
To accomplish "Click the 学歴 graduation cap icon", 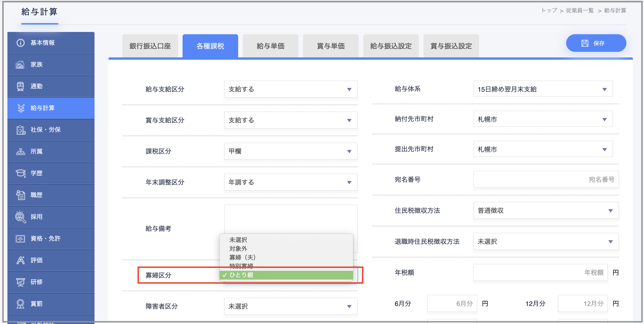I will click(x=20, y=173).
